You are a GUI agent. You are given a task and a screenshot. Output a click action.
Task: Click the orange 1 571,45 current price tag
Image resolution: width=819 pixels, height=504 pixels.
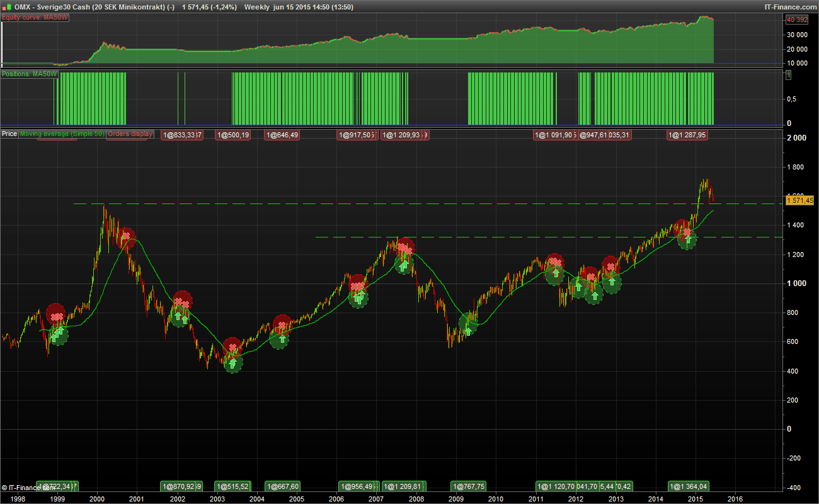pos(800,200)
